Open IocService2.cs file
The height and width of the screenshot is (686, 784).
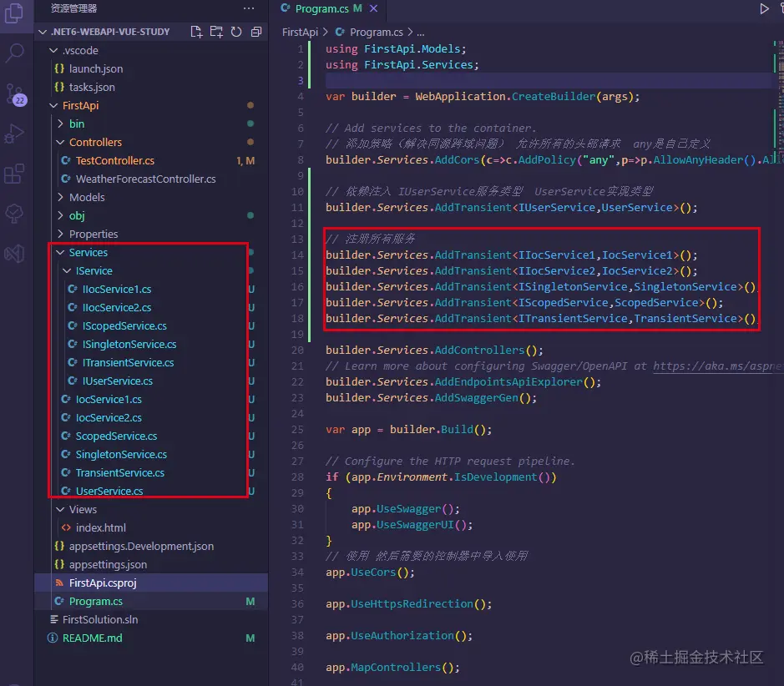(151, 418)
